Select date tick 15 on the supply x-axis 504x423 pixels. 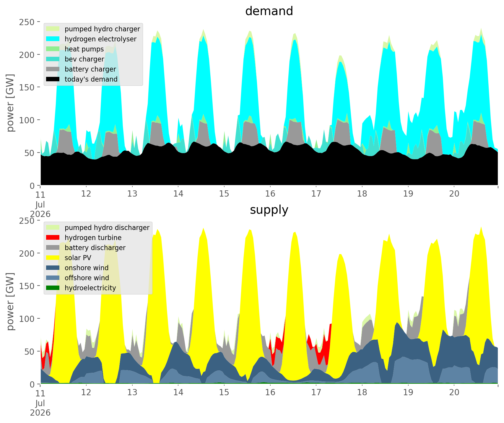224,393
